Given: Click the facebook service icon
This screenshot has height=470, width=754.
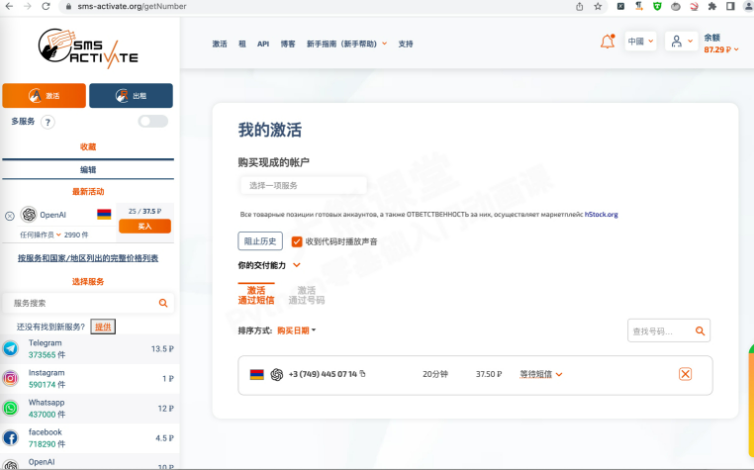Looking at the screenshot, I should point(11,438).
